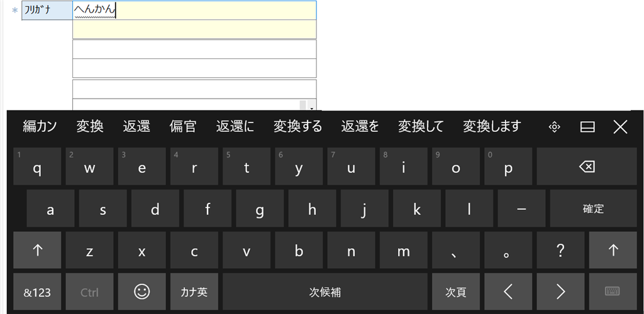Tap the m key

403,250
